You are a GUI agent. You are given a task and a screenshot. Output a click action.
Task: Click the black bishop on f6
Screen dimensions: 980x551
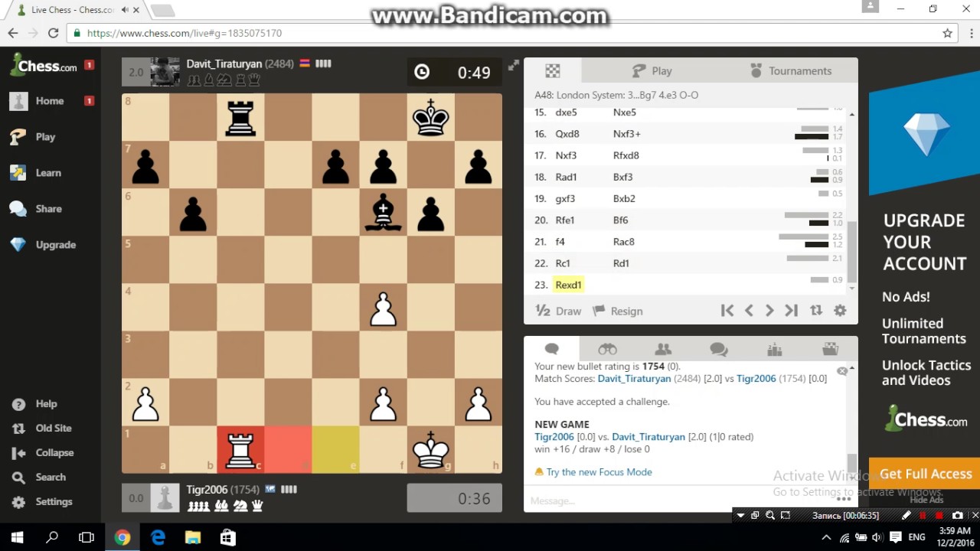tap(383, 213)
